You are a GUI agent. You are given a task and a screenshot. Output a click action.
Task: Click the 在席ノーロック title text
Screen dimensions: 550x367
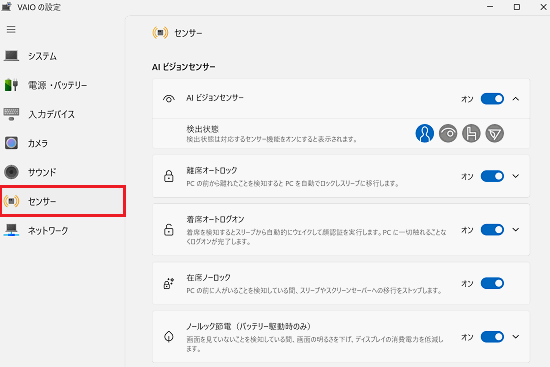208,278
